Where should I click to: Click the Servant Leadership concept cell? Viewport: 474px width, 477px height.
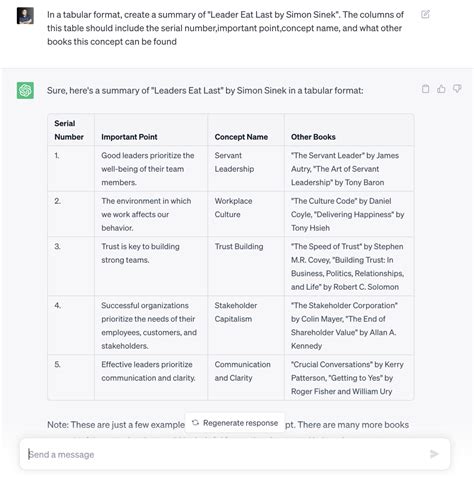coord(246,169)
